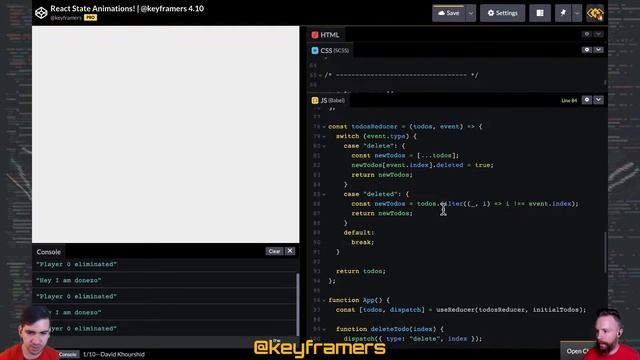This screenshot has width=640, height=360.
Task: Click the dispatch({ type: "delete" code line
Action: (413, 339)
